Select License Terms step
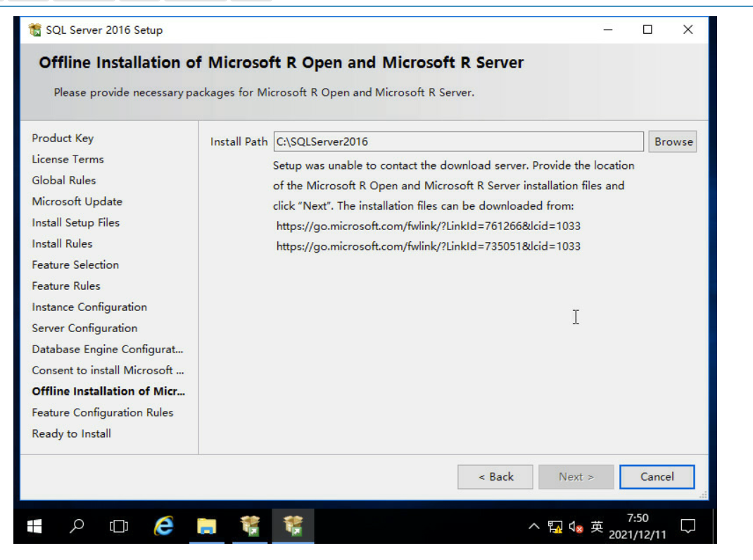 point(68,159)
